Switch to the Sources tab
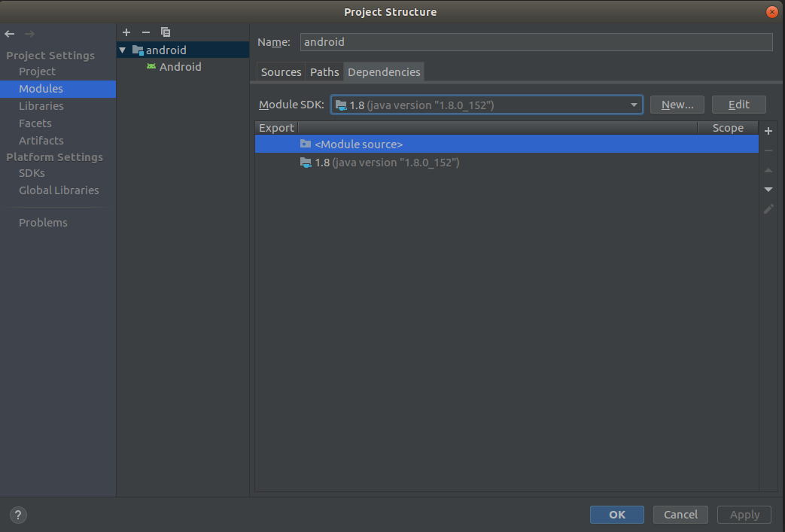This screenshot has height=532, width=785. coord(281,72)
